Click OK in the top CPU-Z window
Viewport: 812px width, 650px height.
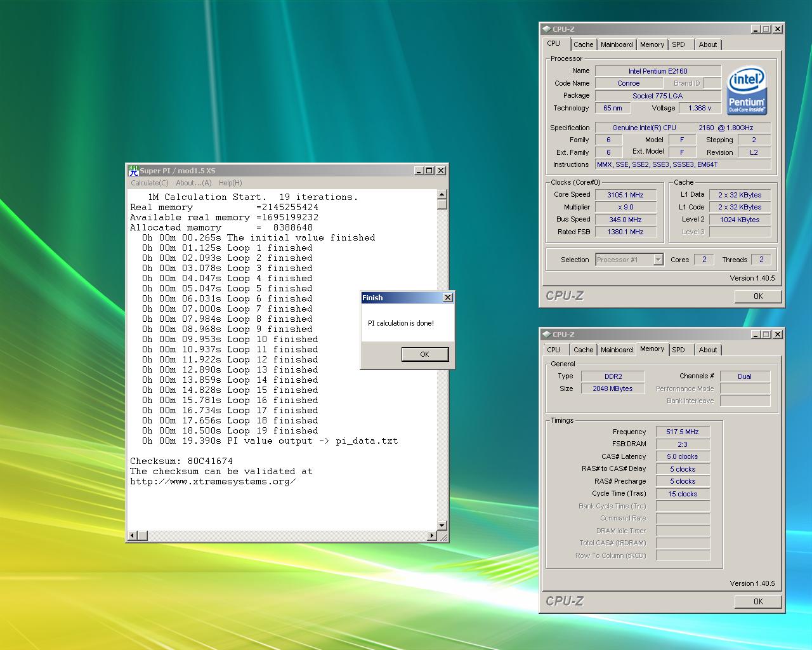pos(758,296)
